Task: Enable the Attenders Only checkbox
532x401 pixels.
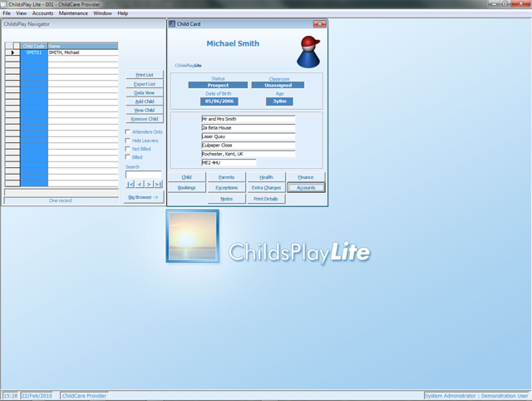Action: click(x=127, y=131)
